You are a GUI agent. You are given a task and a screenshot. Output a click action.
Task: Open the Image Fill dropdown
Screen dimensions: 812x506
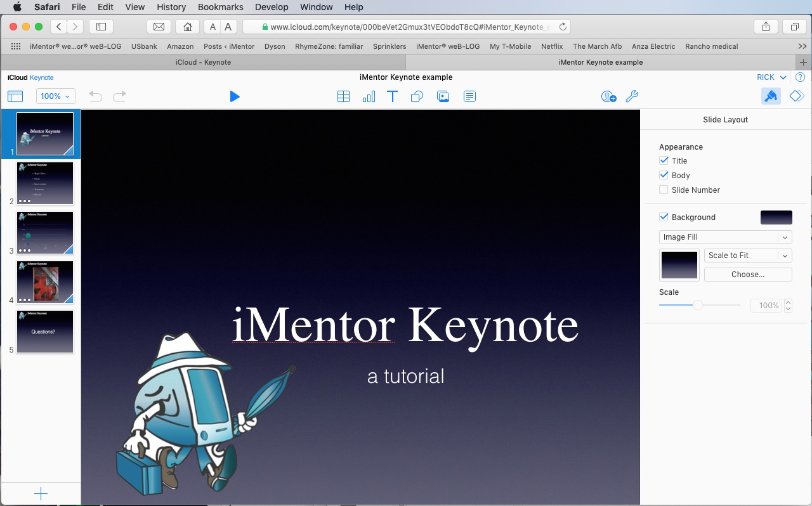click(x=726, y=237)
